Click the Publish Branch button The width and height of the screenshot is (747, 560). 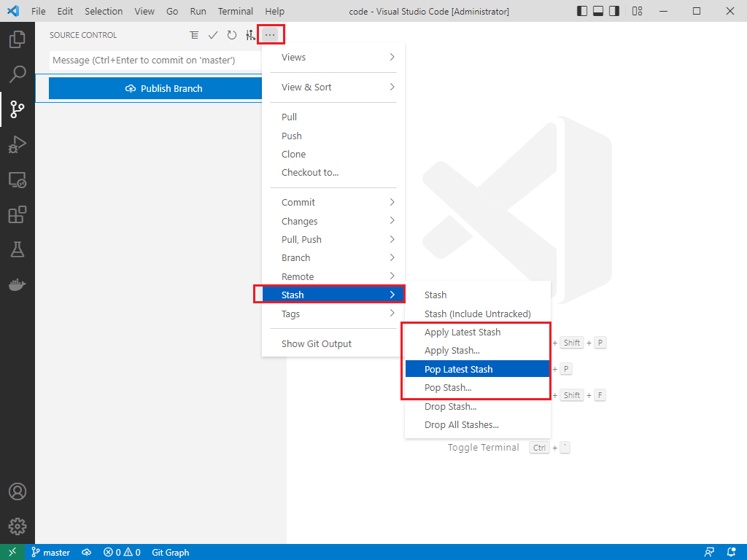(155, 88)
